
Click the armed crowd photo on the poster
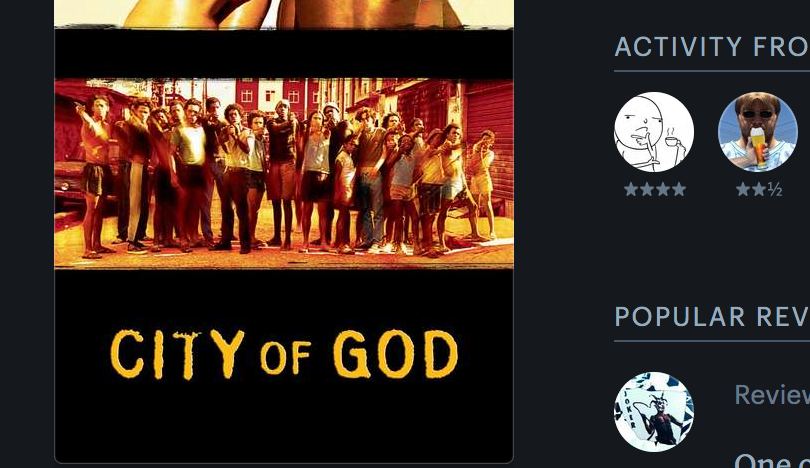click(284, 174)
